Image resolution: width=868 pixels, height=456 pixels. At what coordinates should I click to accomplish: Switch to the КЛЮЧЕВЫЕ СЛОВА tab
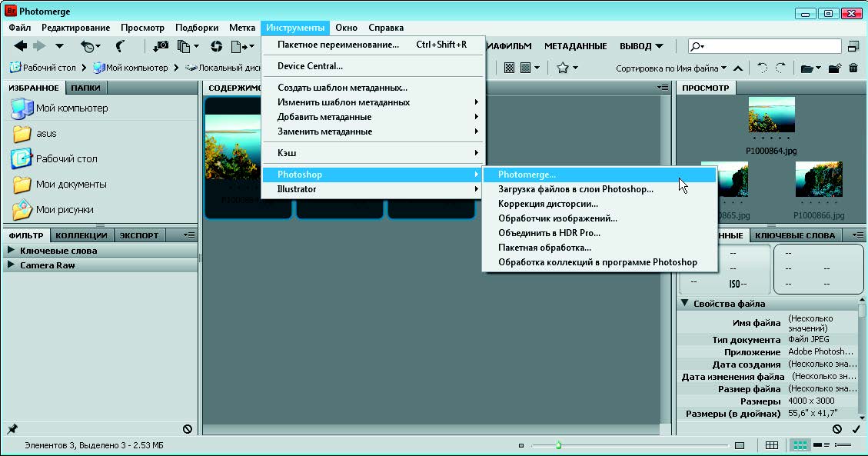tap(795, 235)
